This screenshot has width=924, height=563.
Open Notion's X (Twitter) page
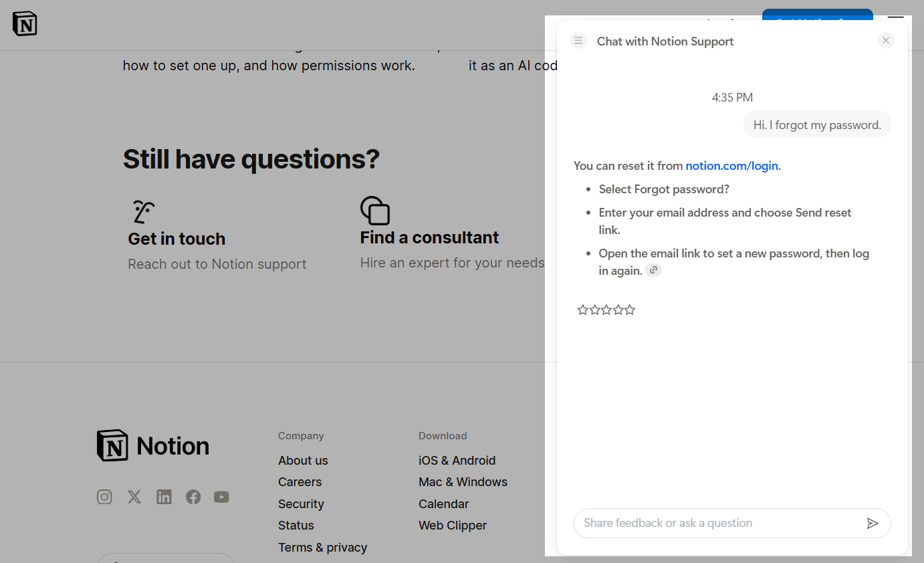click(x=134, y=497)
